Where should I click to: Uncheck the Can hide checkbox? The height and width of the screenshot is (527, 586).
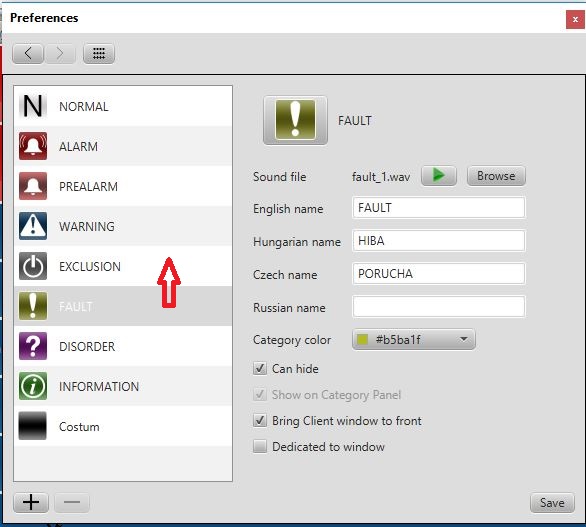260,369
